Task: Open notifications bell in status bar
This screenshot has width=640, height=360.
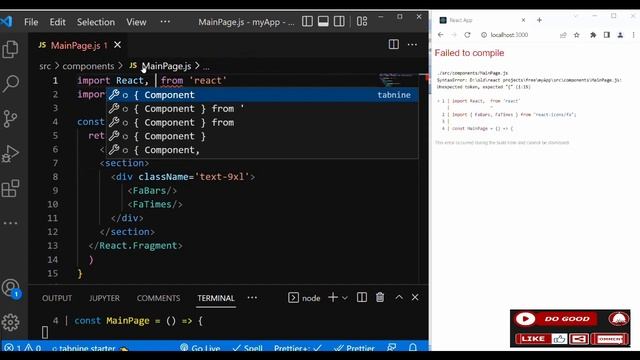Action: [x=413, y=347]
